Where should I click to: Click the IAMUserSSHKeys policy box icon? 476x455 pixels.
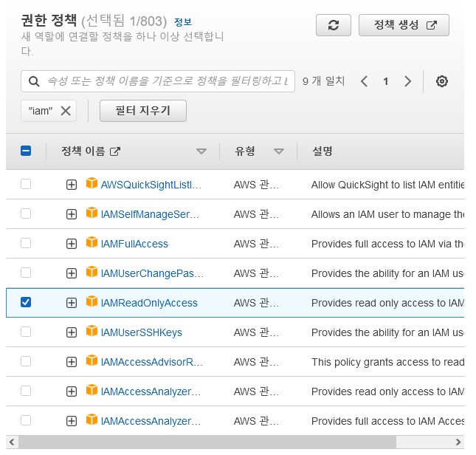[x=92, y=331]
